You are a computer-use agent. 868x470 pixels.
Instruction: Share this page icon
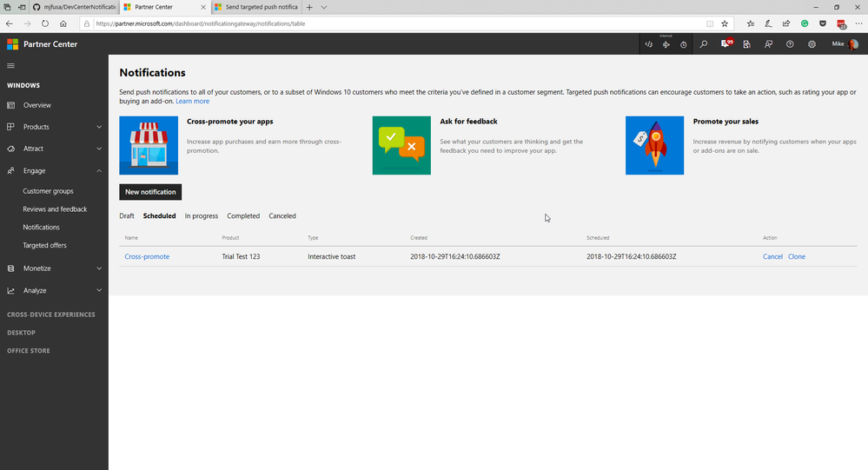coord(786,23)
